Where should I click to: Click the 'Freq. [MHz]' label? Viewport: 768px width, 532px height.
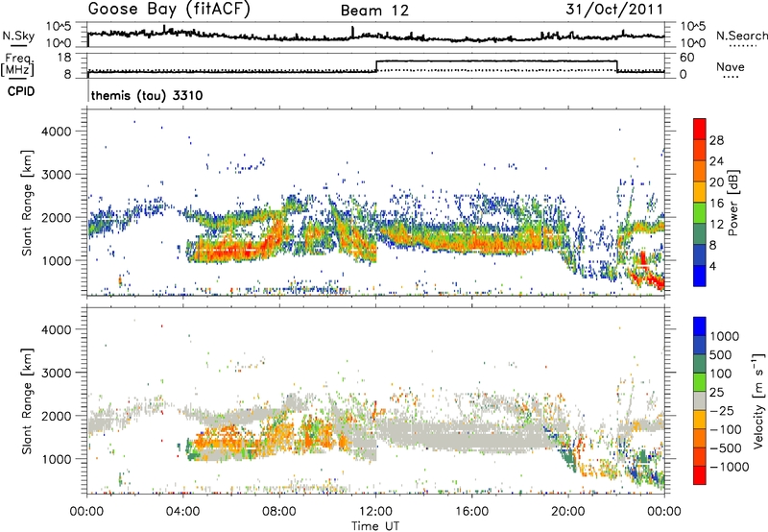pos(17,64)
